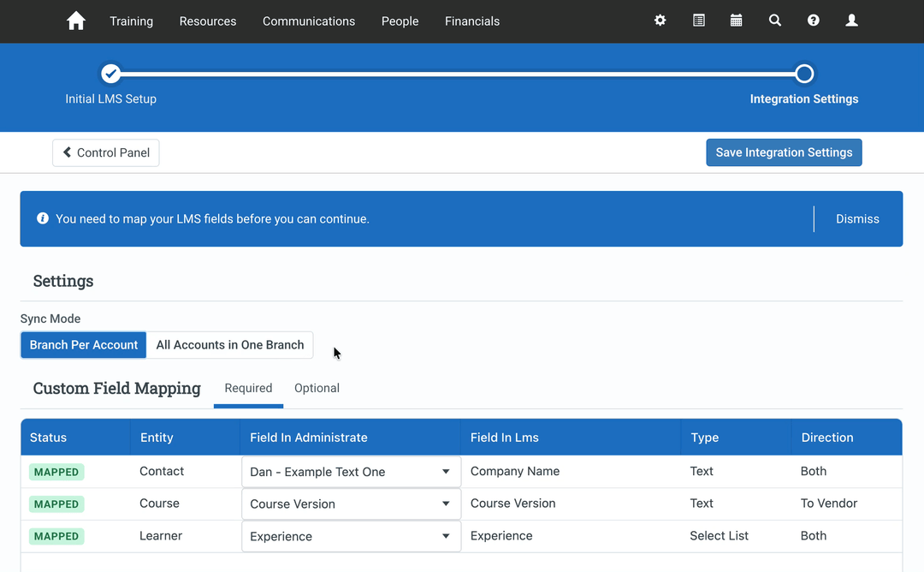Select Branch Per Account sync mode
The image size is (924, 572).
coord(84,345)
